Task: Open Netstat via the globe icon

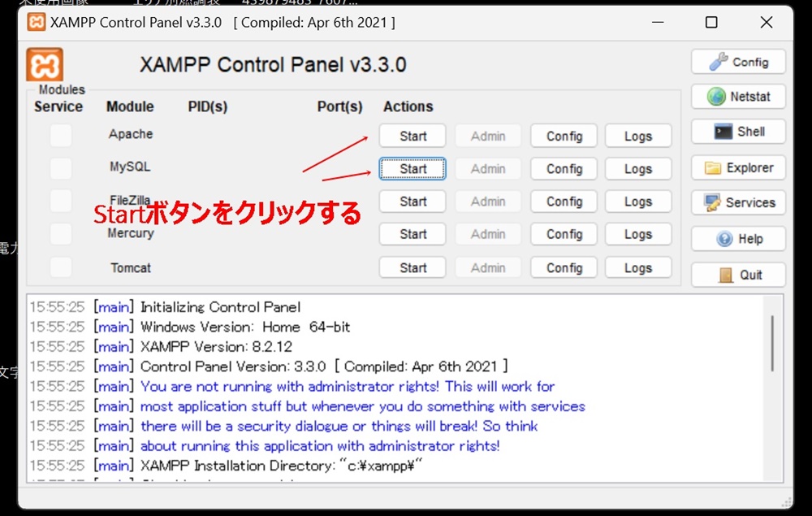Action: (738, 97)
